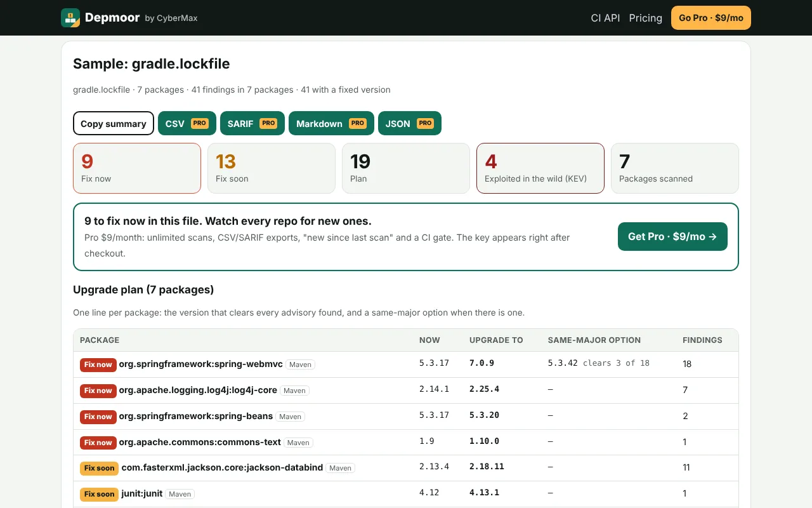Click upgrade version 7.0.9 for spring-webmvc

coord(481,363)
